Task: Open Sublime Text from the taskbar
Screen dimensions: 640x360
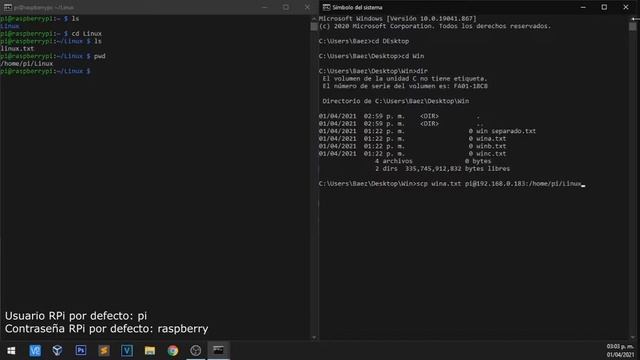Action: [104, 350]
